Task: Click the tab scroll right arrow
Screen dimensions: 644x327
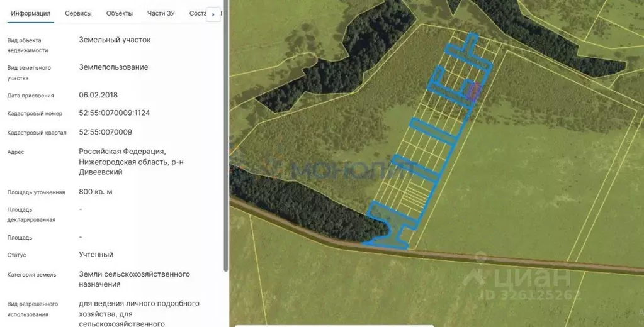Action: coord(213,14)
